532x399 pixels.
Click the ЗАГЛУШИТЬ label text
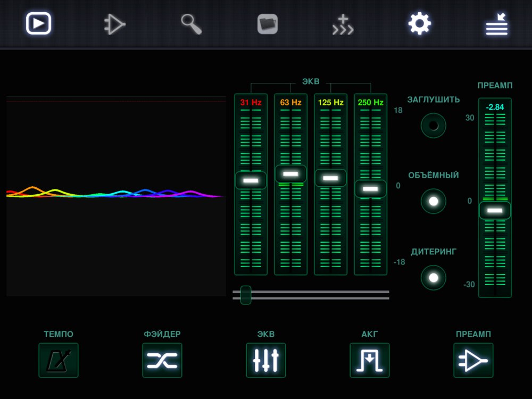[x=434, y=100]
